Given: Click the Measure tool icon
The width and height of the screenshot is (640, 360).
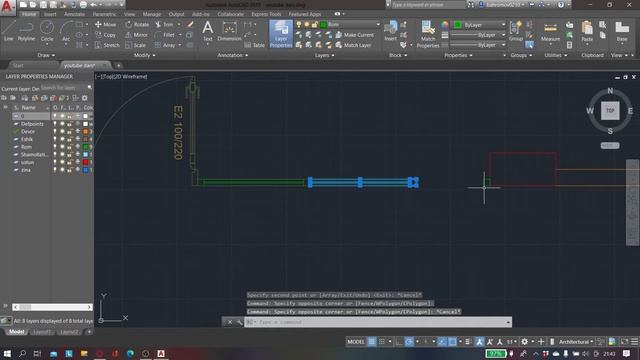Looking at the screenshot, I should [x=550, y=31].
